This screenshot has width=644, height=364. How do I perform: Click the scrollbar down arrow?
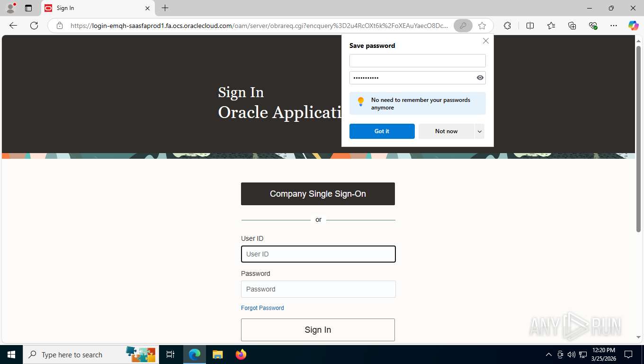pyautogui.click(x=638, y=337)
